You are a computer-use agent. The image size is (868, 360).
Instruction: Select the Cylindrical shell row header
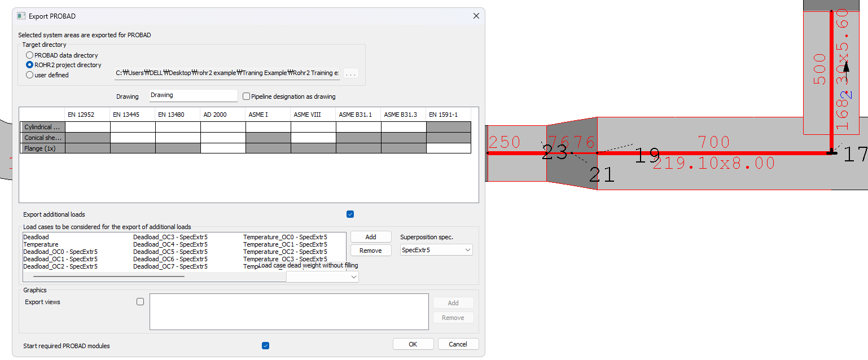[x=42, y=127]
